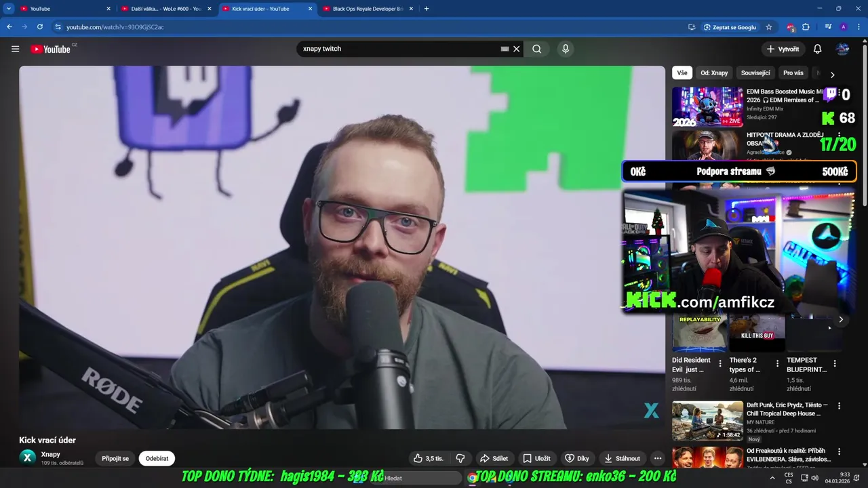Open options for 'Did Resident Evil just...' short
868x488 pixels.
click(x=720, y=364)
